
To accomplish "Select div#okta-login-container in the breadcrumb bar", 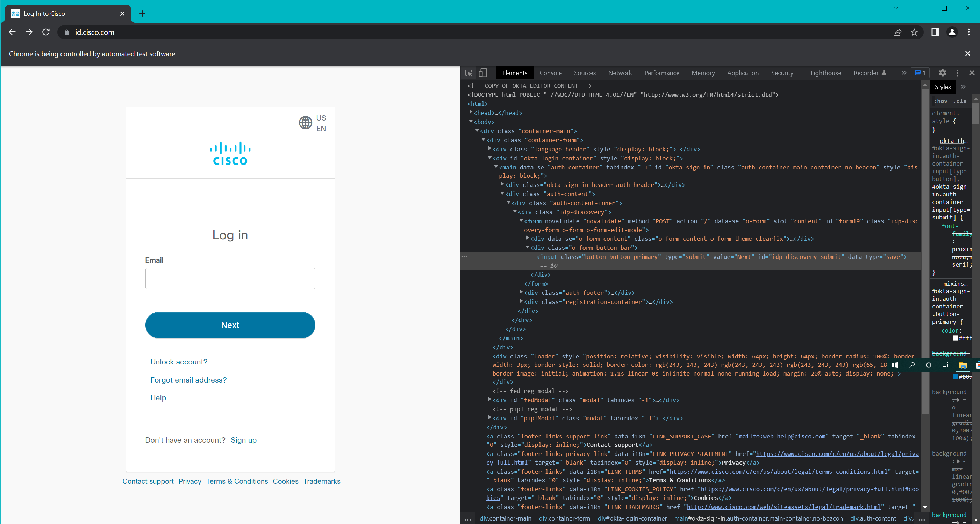I will click(632, 518).
